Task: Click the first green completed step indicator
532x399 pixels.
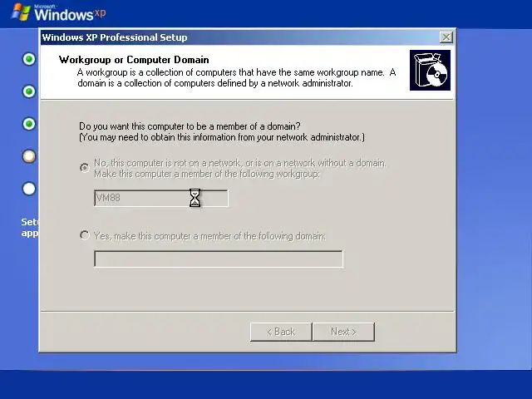Action: [x=29, y=59]
